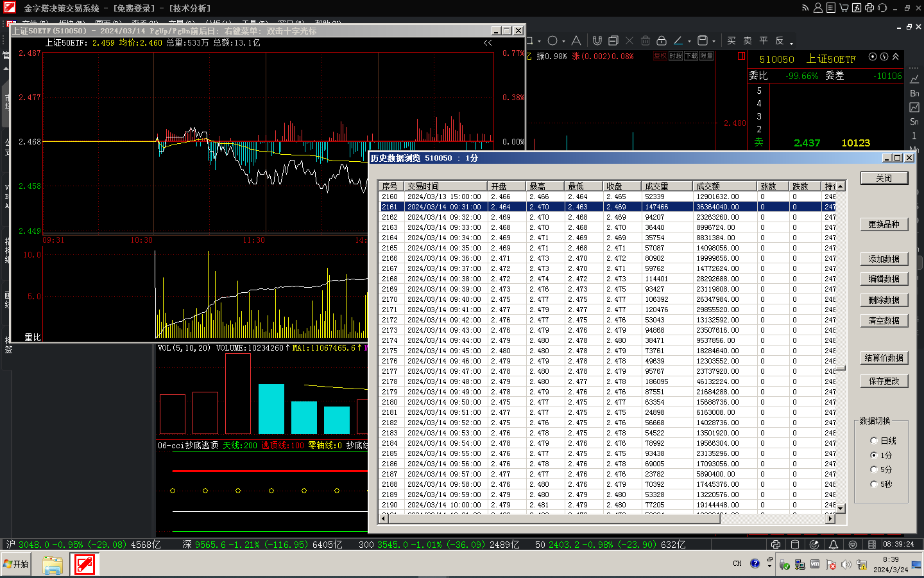This screenshot has width=924, height=578.
Task: Select row 2170 at 2024/03/14 09:40:00
Action: pos(608,299)
